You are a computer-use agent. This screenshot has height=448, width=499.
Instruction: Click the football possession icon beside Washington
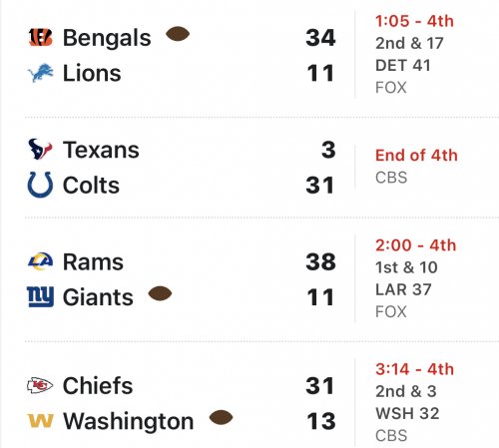[221, 417]
